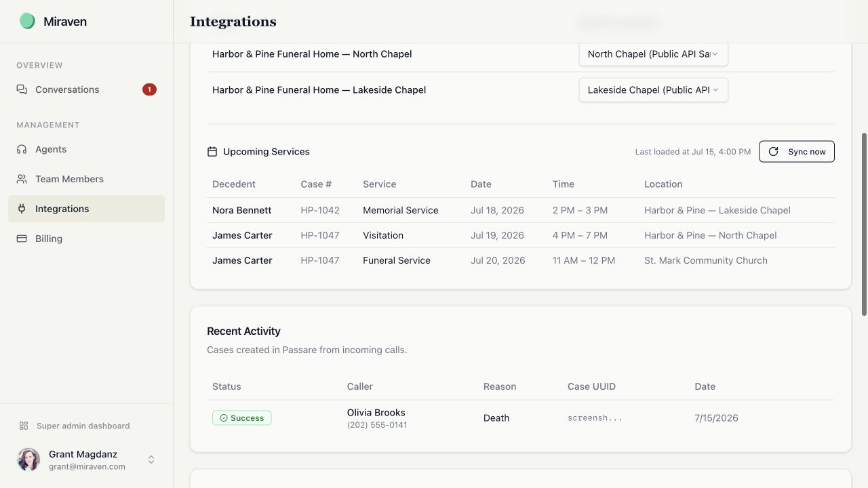The image size is (868, 488).
Task: Click the Success status badge
Action: 241,418
